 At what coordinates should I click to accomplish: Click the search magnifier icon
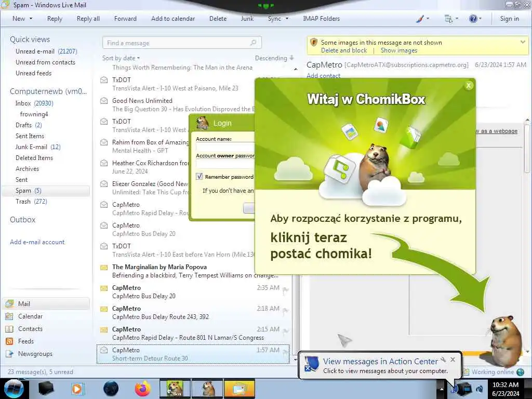click(253, 43)
